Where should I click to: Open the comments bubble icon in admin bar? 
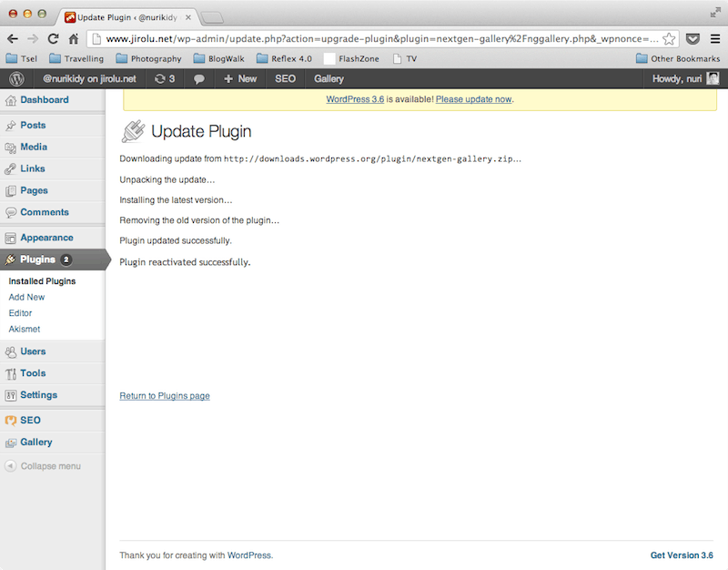pos(199,79)
